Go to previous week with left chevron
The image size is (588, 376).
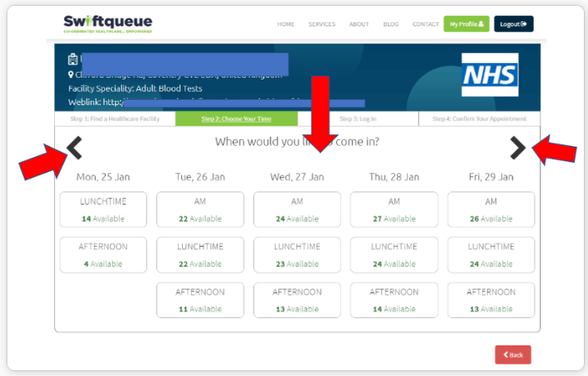click(75, 148)
